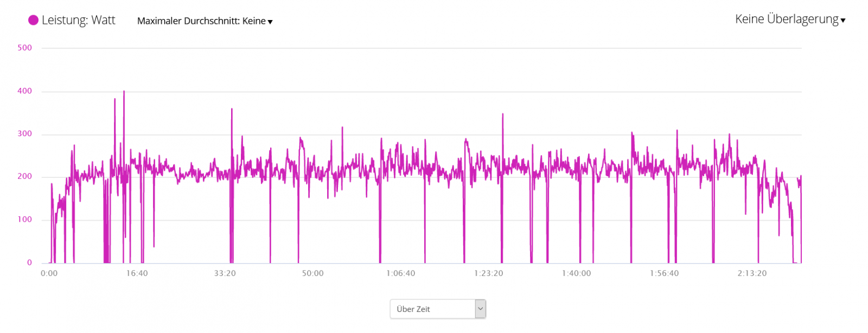This screenshot has width=868, height=333.
Task: Click the "Leistung: Watt" legend label
Action: pos(78,20)
